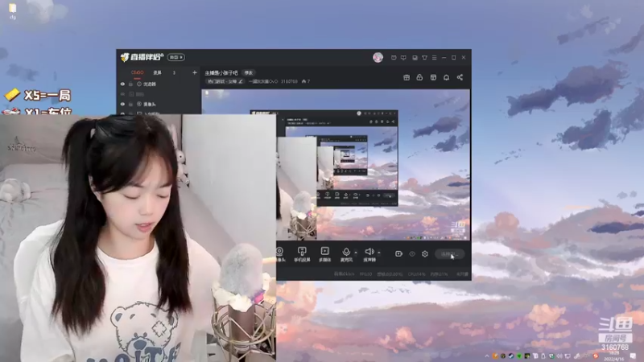Toggle preview eye icon in bottom toolbar

(412, 254)
